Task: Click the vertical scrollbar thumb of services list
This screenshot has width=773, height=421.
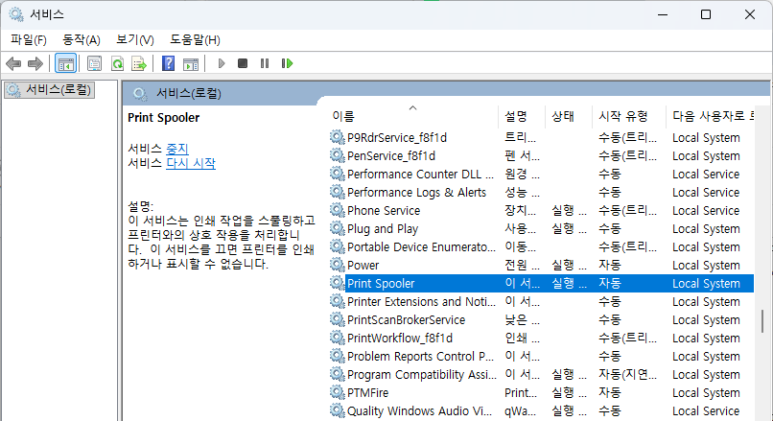Action: [762, 321]
